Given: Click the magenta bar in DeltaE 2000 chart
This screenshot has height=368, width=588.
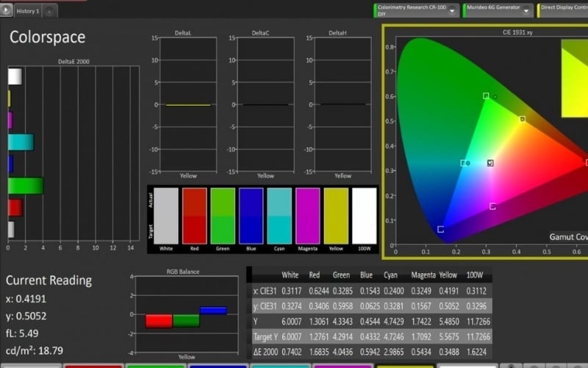Looking at the screenshot, I should coord(10,121).
